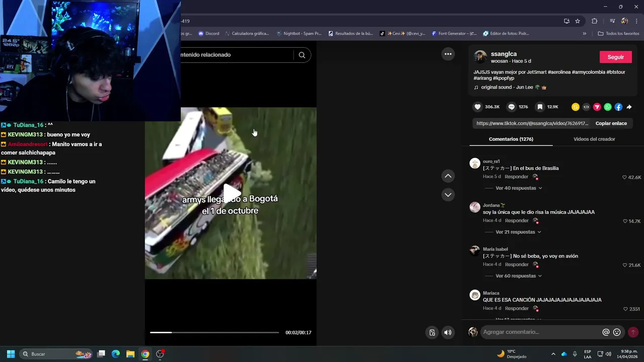
Task: Reply to María Isabel's comment via Responder
Action: tap(517, 264)
